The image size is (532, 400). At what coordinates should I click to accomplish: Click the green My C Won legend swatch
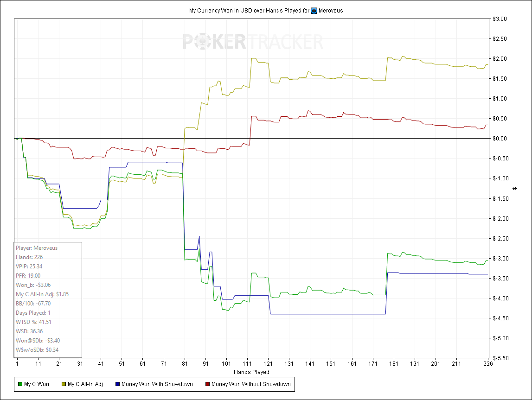20,384
